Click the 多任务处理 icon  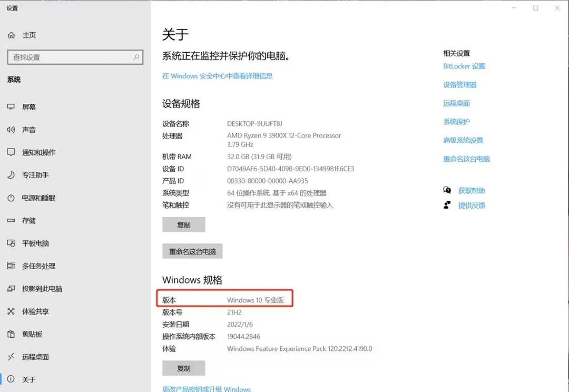coord(11,266)
